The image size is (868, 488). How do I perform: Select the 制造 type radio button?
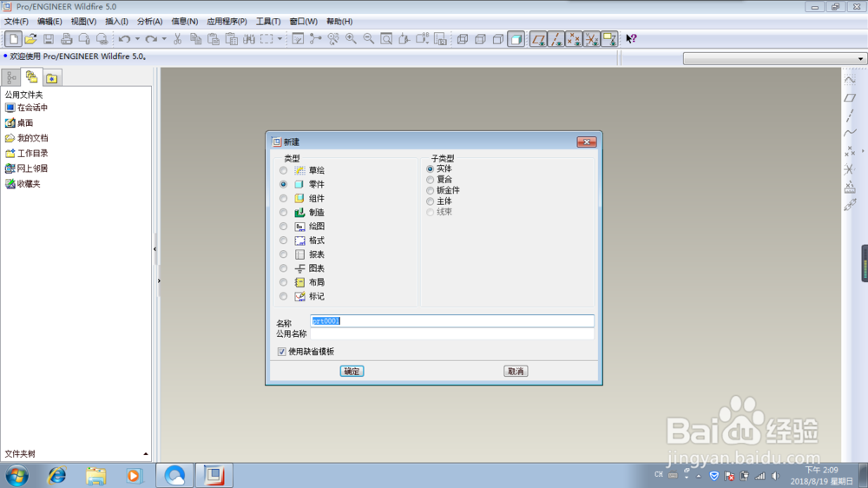[x=284, y=212]
